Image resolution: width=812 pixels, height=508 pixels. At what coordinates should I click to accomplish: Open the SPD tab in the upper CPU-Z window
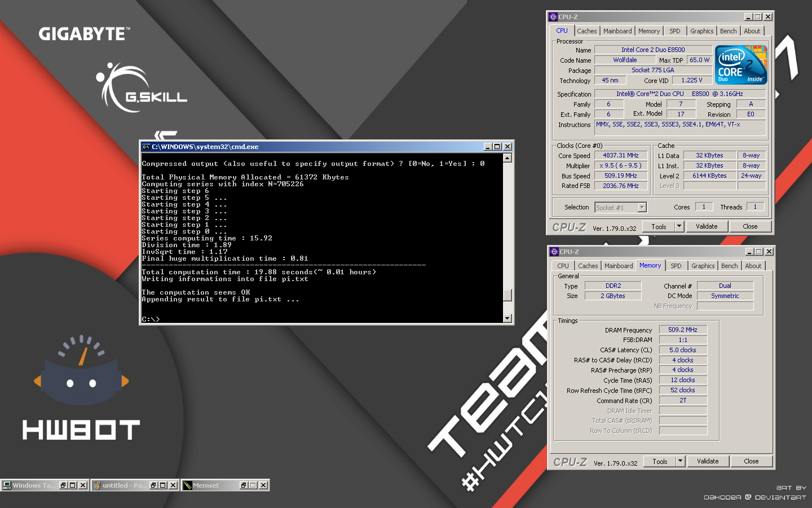coord(675,31)
